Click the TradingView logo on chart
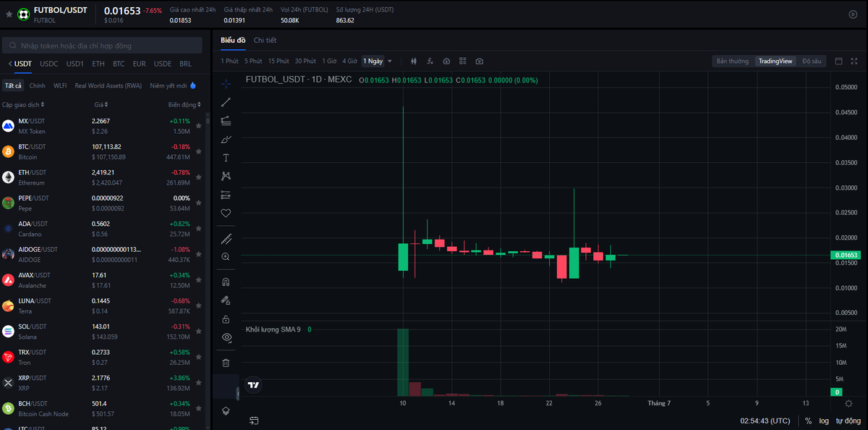 [x=253, y=385]
